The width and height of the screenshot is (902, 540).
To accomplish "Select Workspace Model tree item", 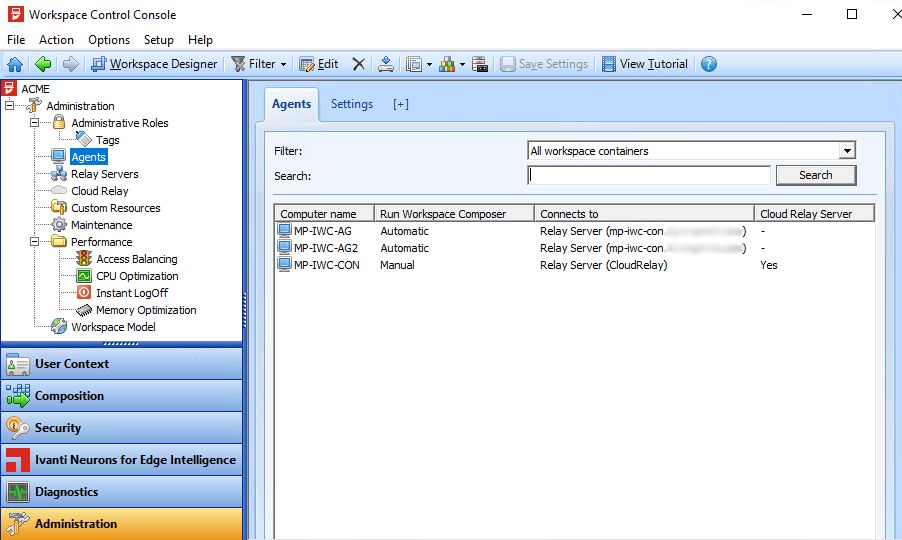I will tap(113, 327).
